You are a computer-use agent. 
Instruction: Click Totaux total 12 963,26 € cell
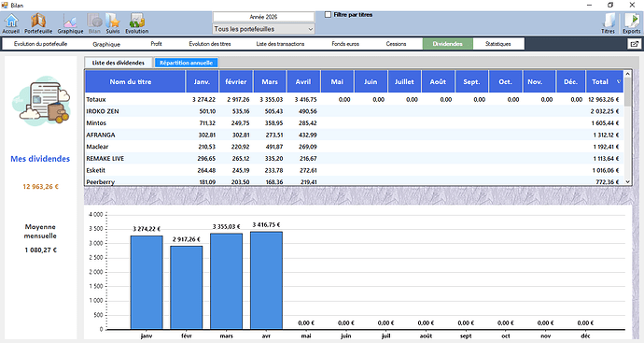[x=604, y=99]
